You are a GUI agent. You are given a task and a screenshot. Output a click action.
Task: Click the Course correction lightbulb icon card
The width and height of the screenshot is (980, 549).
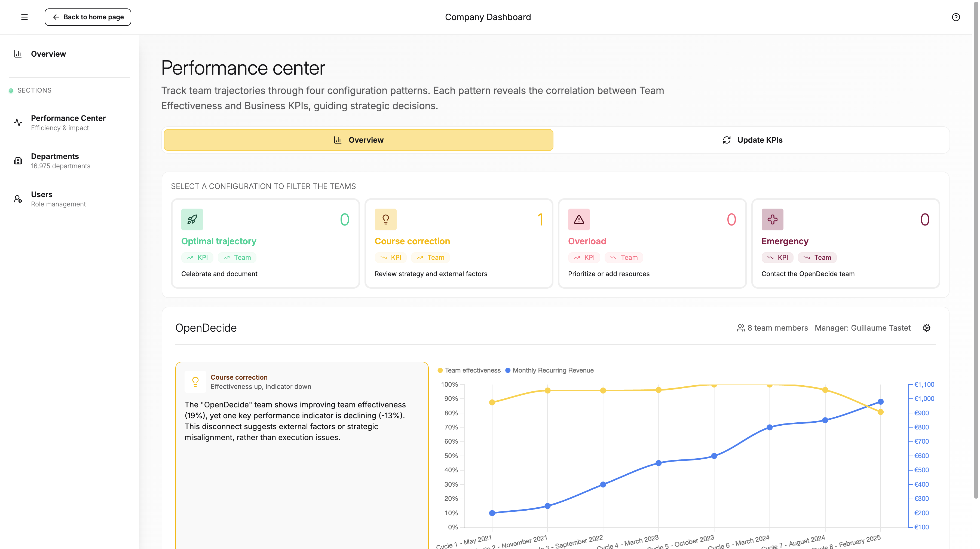point(385,219)
